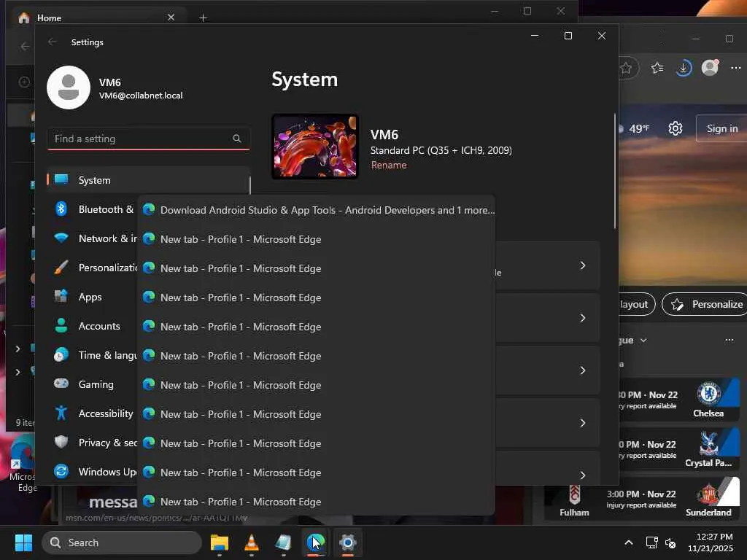Open the Apps sidebar icon
Viewport: 747px width, 560px height.
(x=61, y=296)
